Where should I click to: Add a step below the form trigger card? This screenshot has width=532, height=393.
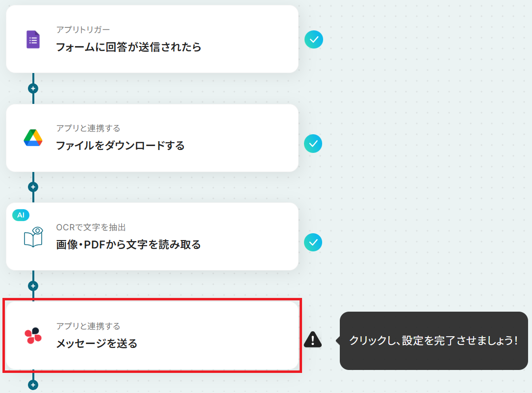click(x=33, y=89)
